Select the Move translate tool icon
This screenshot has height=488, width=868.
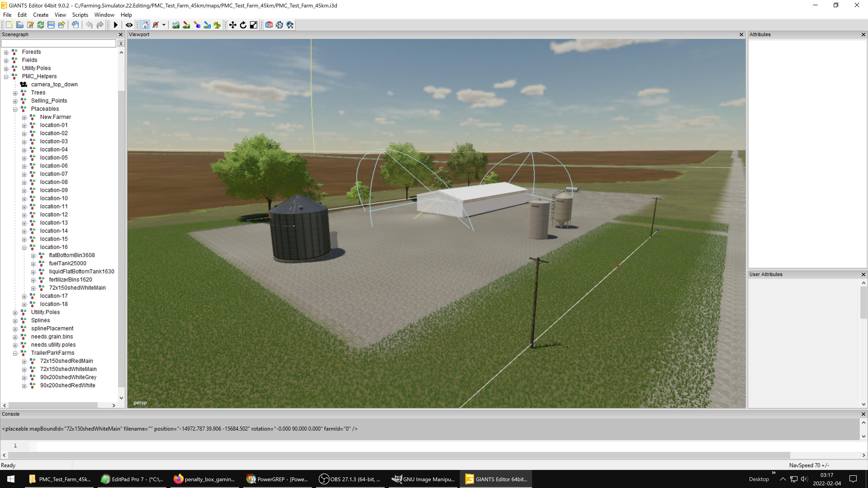pyautogui.click(x=233, y=25)
